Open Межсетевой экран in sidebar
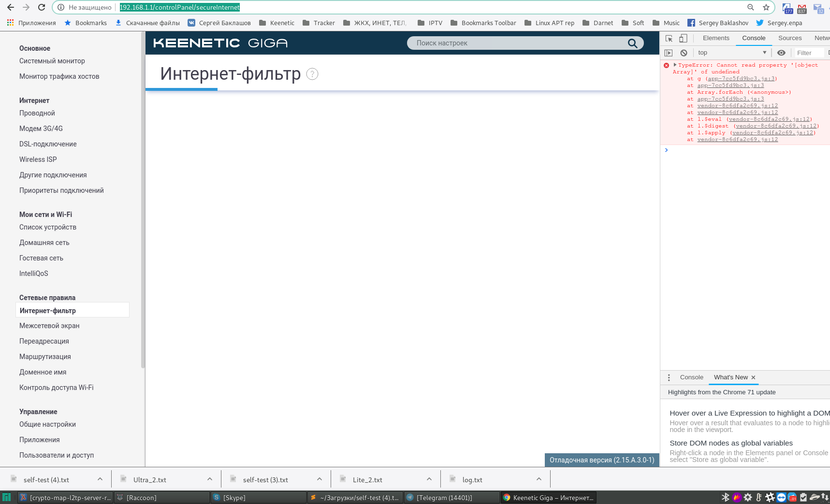830x504 pixels. pos(49,326)
